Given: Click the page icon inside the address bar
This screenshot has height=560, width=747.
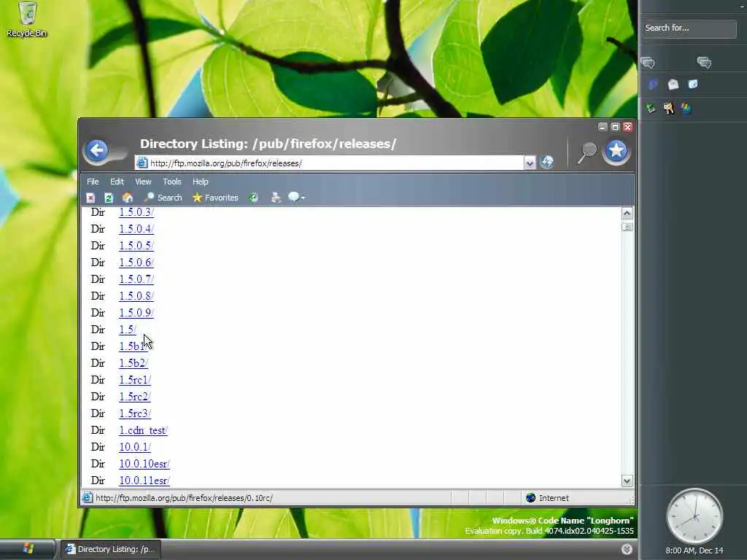Looking at the screenshot, I should click(x=142, y=163).
